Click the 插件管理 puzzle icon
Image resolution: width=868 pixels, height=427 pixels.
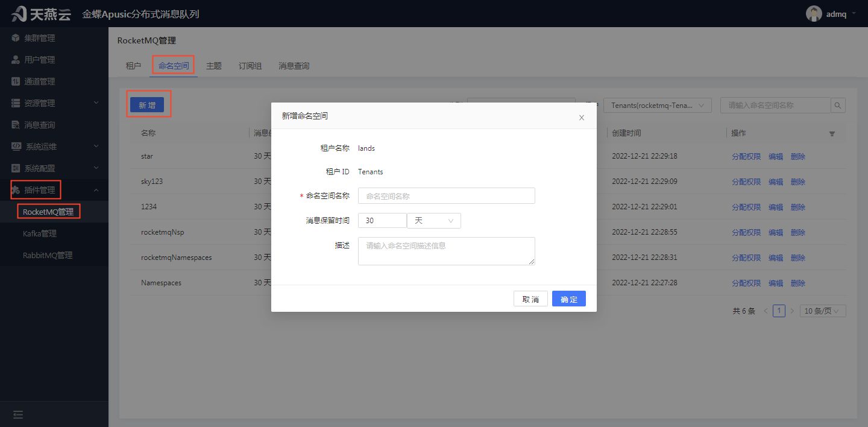click(16, 190)
